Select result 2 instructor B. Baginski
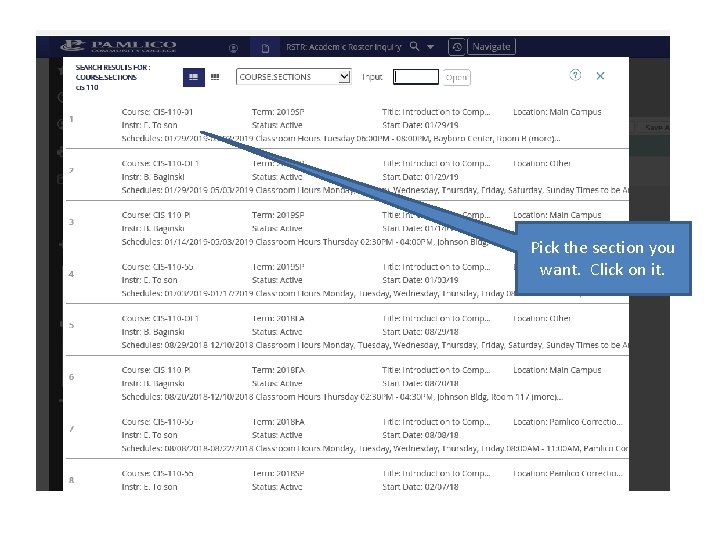 tap(153, 177)
